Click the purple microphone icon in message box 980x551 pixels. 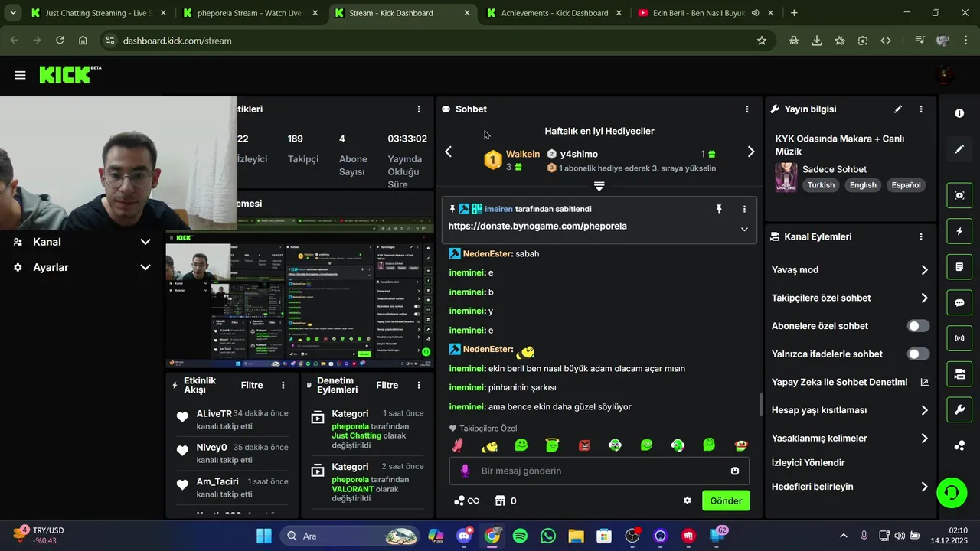point(464,471)
